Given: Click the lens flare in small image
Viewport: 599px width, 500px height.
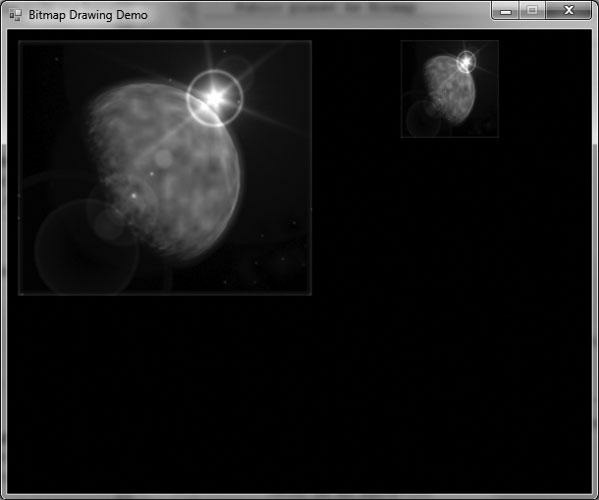Looking at the screenshot, I should pyautogui.click(x=466, y=61).
